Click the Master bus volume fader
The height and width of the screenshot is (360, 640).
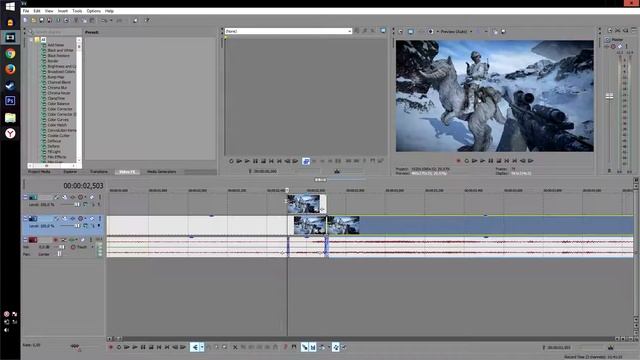609,96
